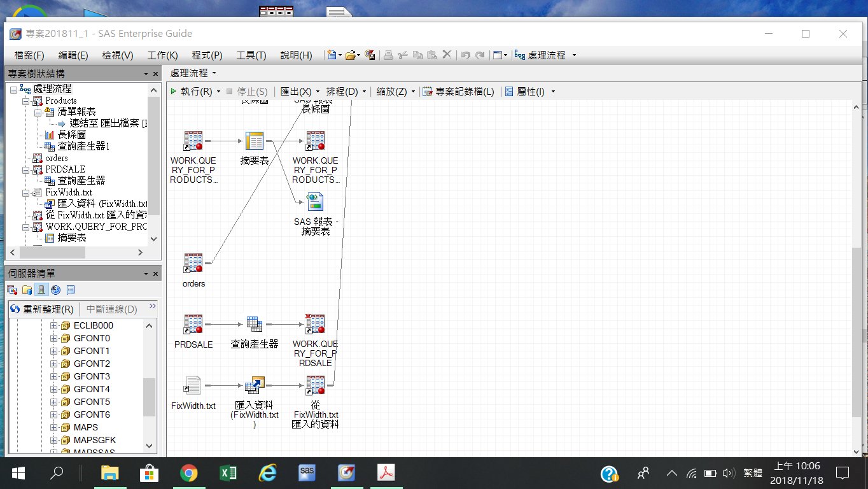The width and height of the screenshot is (868, 489).
Task: Expand the GFONT0 library
Action: 53,338
